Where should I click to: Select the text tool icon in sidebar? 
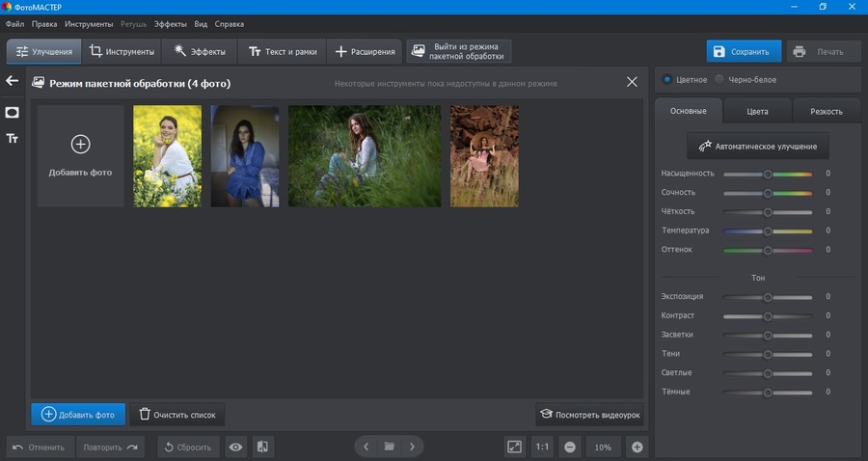(13, 138)
